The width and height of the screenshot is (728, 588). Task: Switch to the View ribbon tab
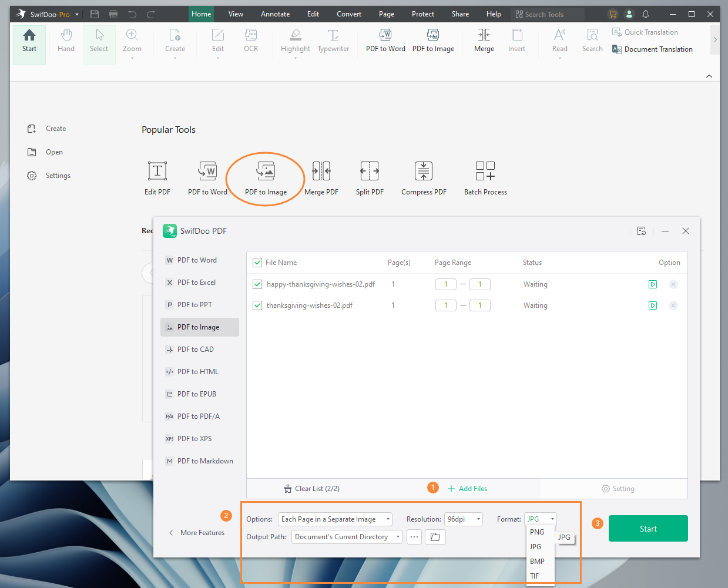[236, 14]
